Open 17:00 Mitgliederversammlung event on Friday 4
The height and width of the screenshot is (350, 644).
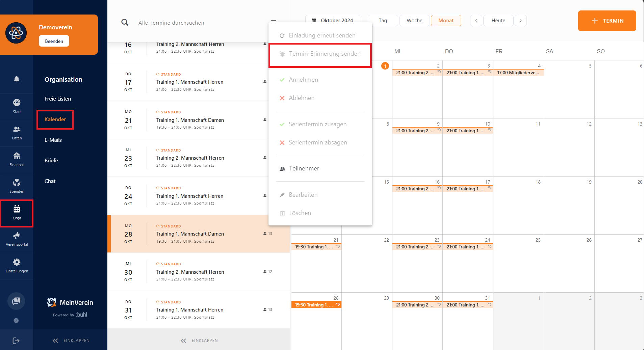518,73
